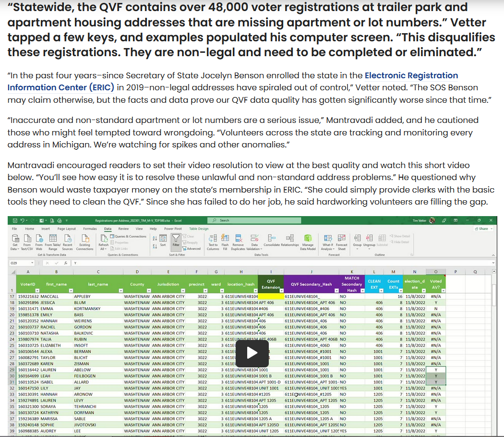Click the Text to Columns icon
The width and height of the screenshot is (504, 437).
(213, 242)
